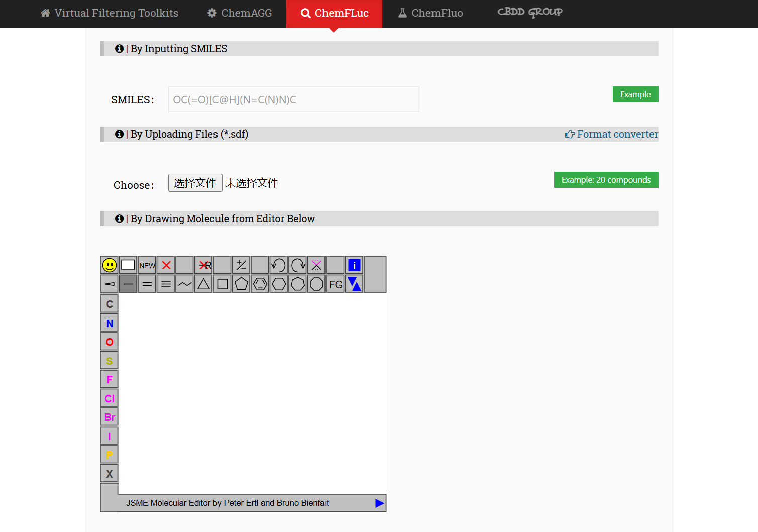Screen dimensions: 758x532
Task: Click the SMILES input field
Action: click(x=294, y=99)
